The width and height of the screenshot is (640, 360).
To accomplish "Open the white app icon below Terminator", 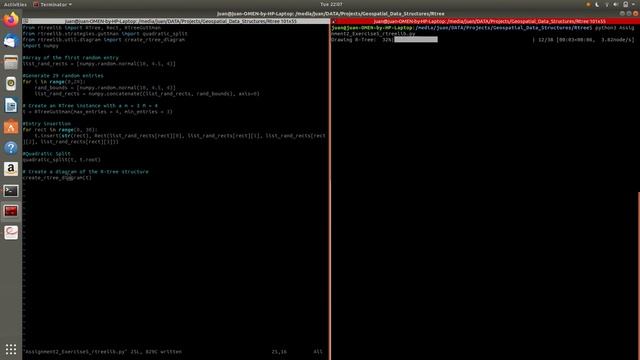I will tap(11, 233).
